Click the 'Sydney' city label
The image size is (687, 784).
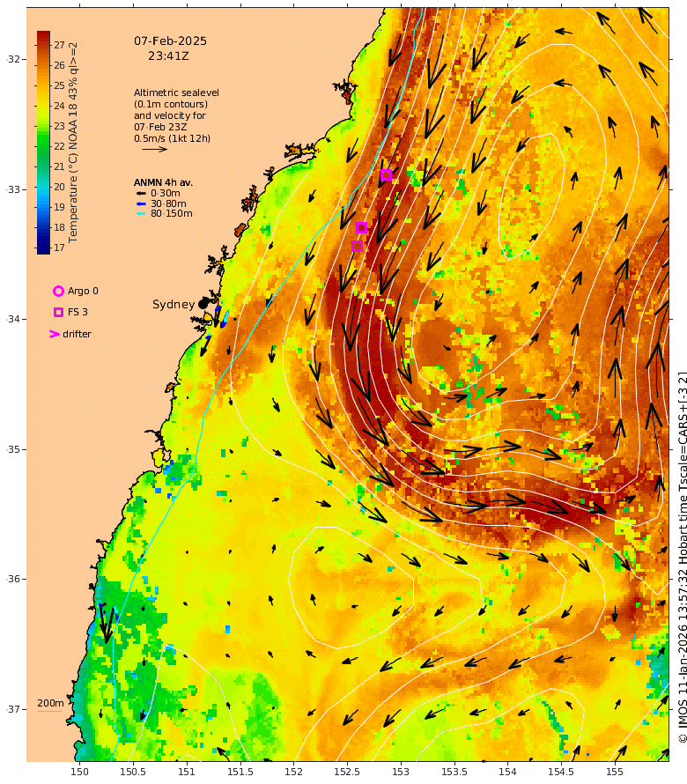(174, 304)
